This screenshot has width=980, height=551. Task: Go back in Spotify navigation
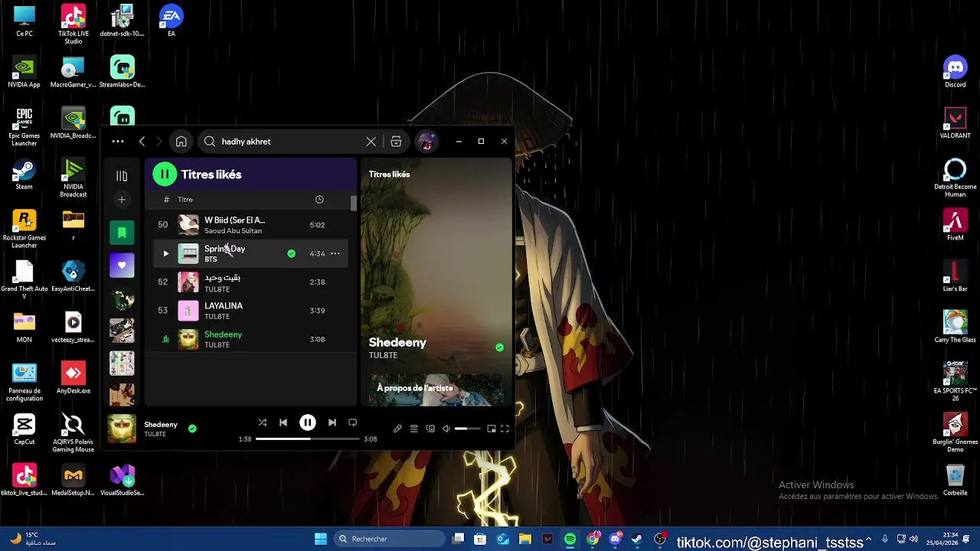pyautogui.click(x=142, y=142)
